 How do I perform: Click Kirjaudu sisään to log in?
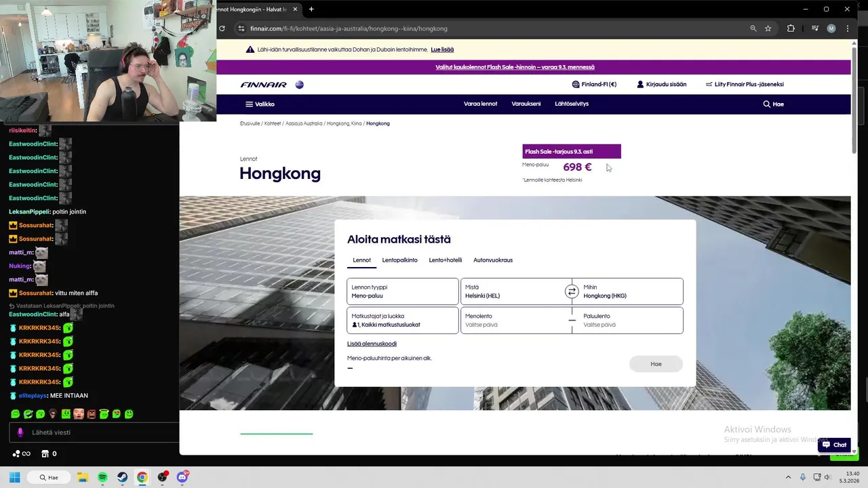click(x=661, y=85)
